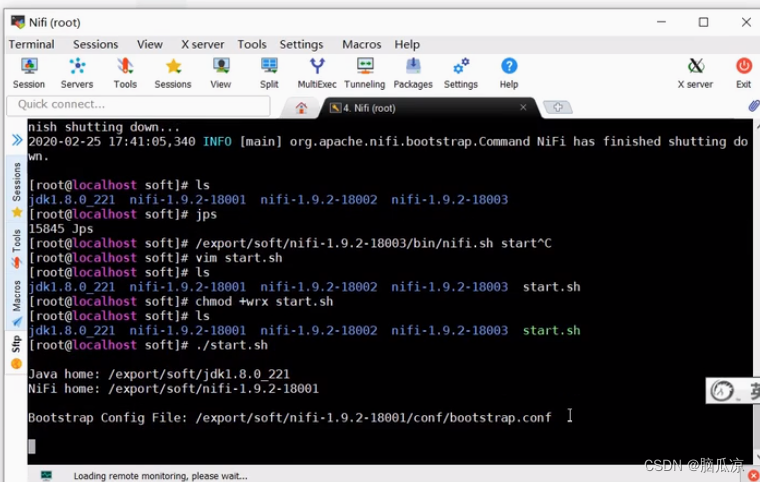Click the paperclip attachment icon
The image size is (760, 482).
coord(754,106)
